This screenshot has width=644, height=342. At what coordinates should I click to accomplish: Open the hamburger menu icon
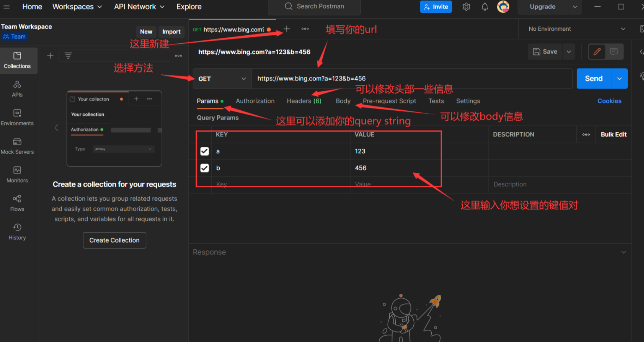(x=6, y=7)
